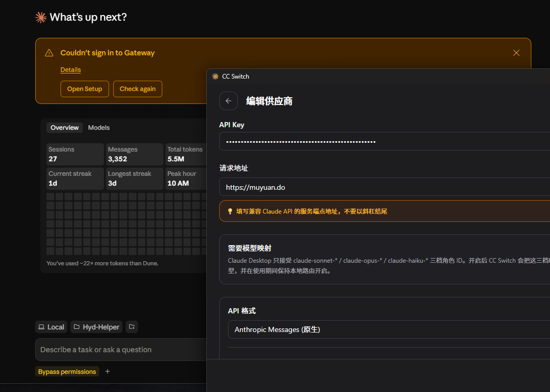The width and height of the screenshot is (550, 392).
Task: Click the lightbulb hint icon in CC Switch
Action: (x=230, y=212)
